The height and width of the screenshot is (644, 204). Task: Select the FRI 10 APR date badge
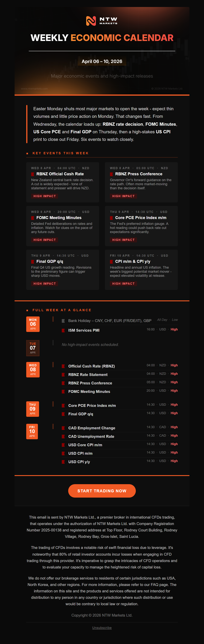[x=32, y=432]
